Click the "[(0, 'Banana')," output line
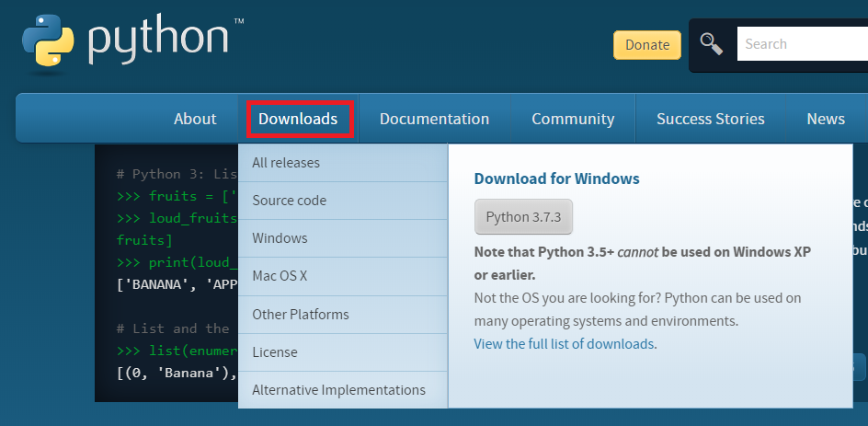The height and width of the screenshot is (426, 868). pos(177,373)
